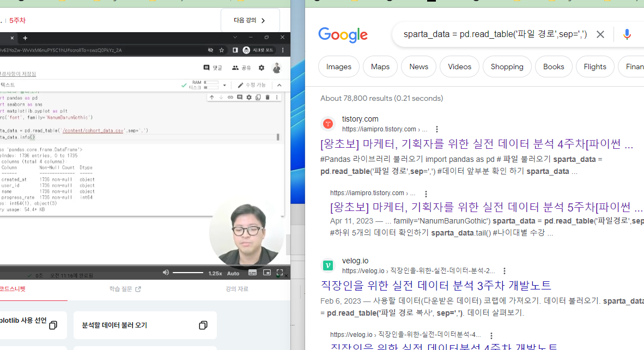
Task: Mute the lecture video volume
Action: [166, 273]
